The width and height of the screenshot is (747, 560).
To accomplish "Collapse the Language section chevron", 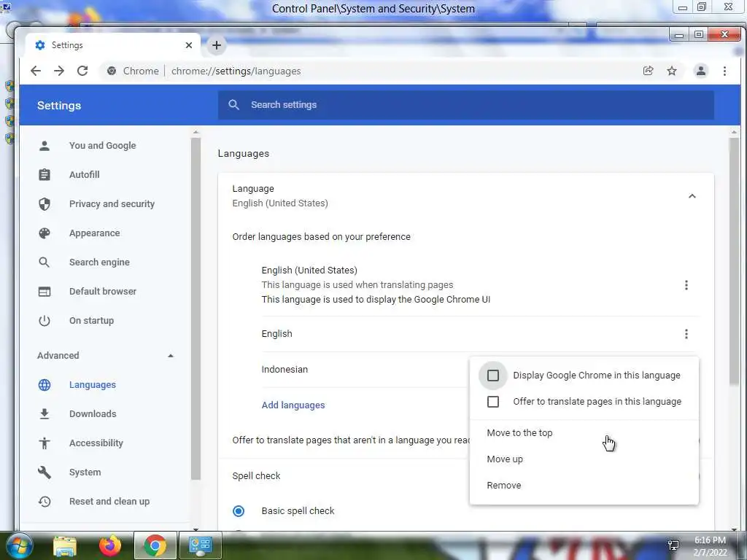I will pyautogui.click(x=692, y=196).
